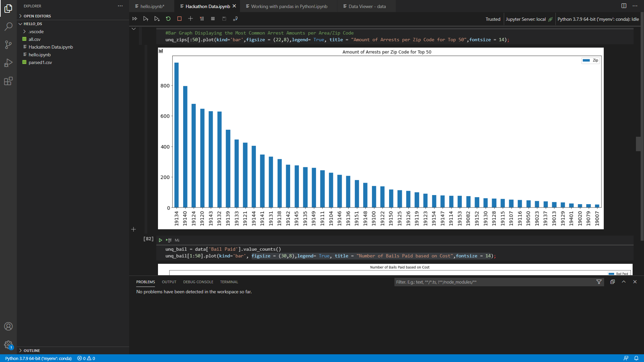Toggle split editor layout

point(624,6)
